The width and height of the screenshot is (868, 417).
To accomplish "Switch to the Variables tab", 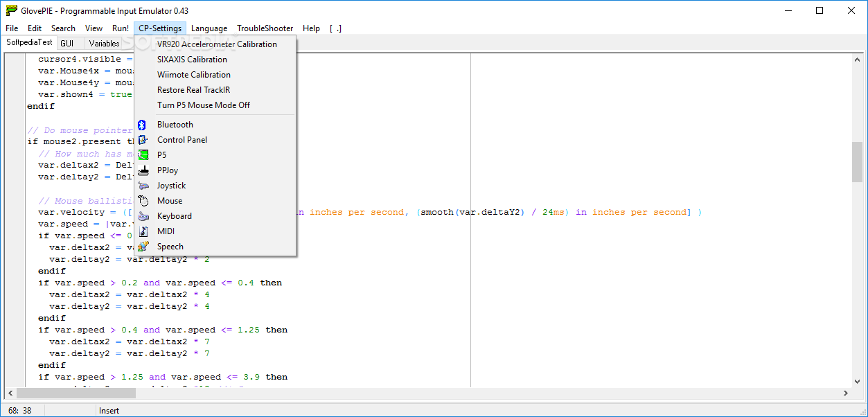I will tap(104, 43).
